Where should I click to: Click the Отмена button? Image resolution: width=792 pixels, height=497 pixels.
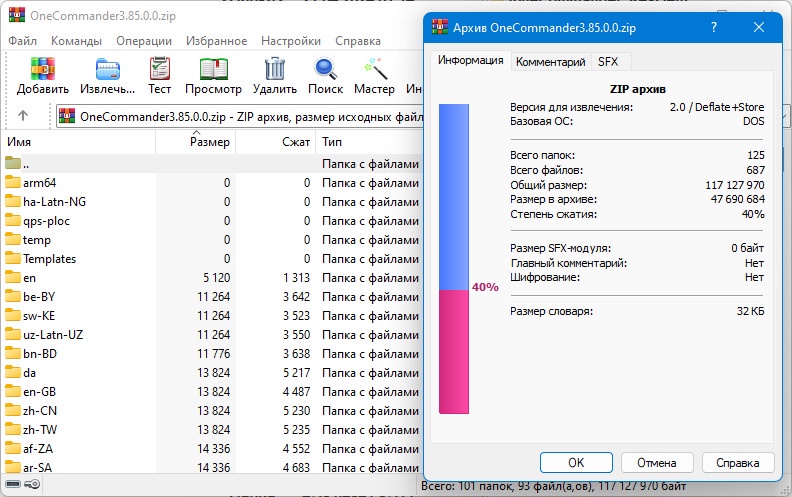657,463
